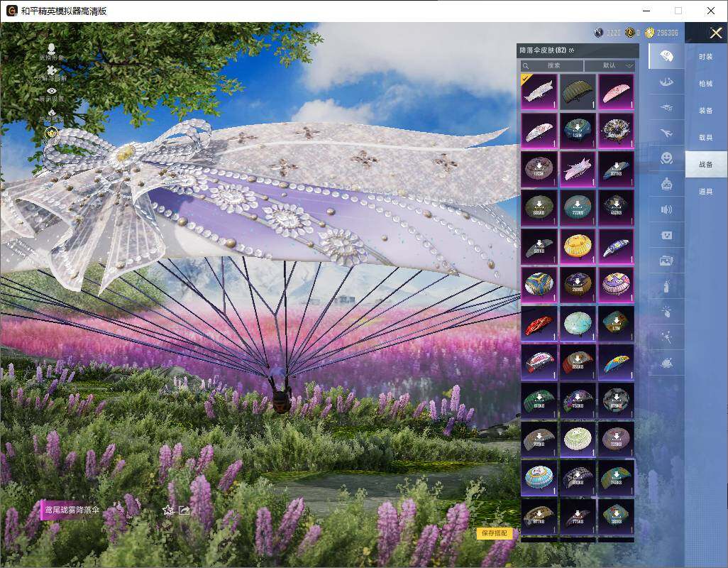The height and width of the screenshot is (568, 728).
Task: Click the info icon beside 降落伞皮肤 (82)
Action: point(571,50)
